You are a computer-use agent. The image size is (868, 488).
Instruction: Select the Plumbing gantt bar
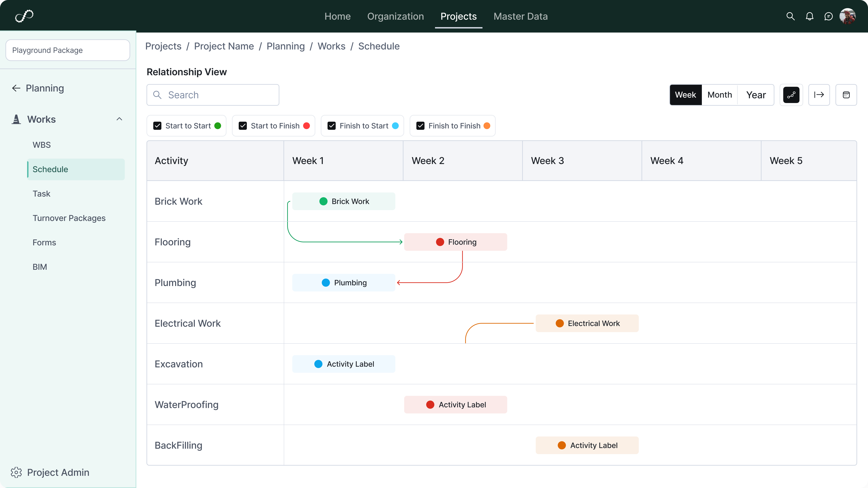[x=343, y=283]
